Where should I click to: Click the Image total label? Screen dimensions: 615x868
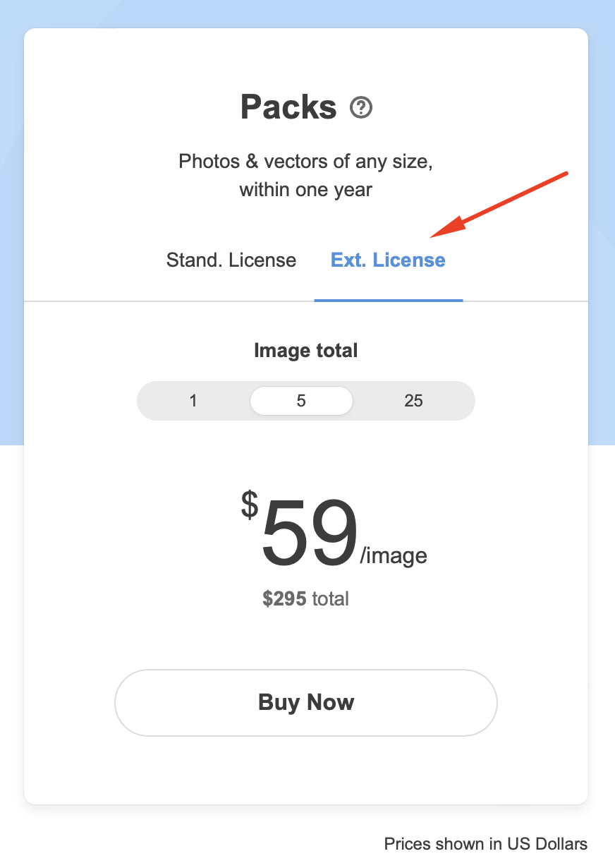[x=305, y=350]
